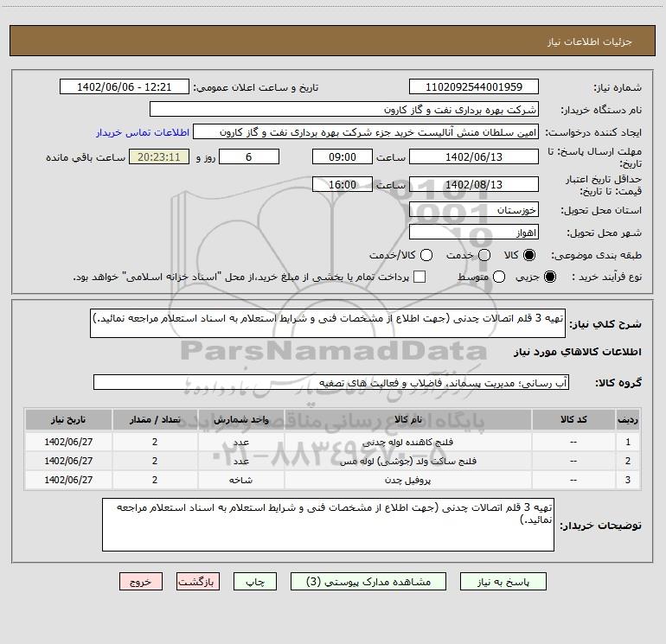Click the goods group field آب رسانی
Screen dimensions: 666x644
click(x=331, y=382)
